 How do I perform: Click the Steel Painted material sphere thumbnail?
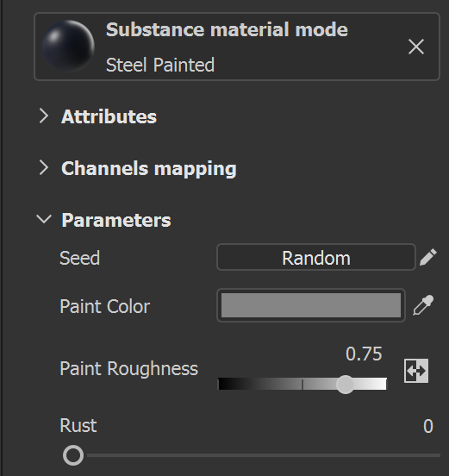68,47
